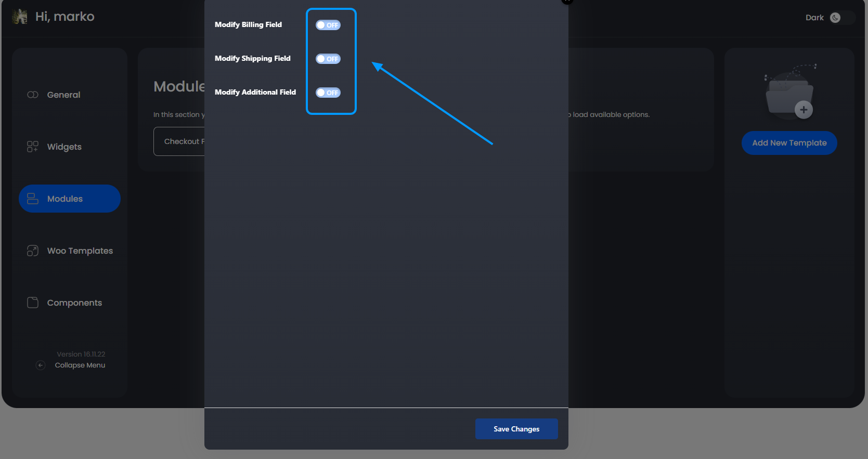Open Woo Templates menu item
This screenshot has height=459, width=868.
click(x=70, y=251)
